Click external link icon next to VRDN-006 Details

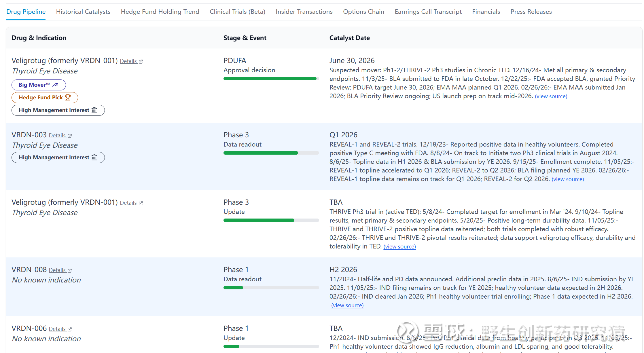click(70, 329)
